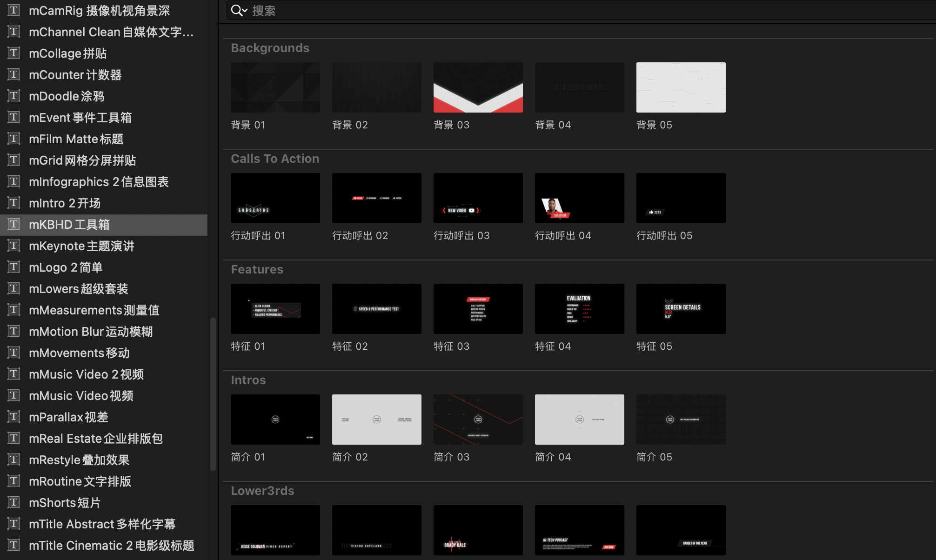Select 行动呼出 05 like counter thumbnail
Viewport: 936px width, 560px height.
tap(681, 198)
